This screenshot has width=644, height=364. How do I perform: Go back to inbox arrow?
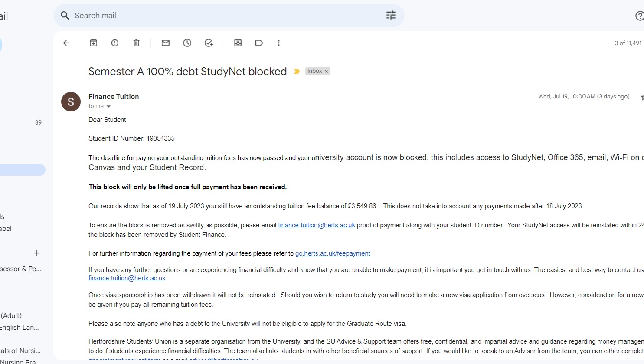pos(66,43)
